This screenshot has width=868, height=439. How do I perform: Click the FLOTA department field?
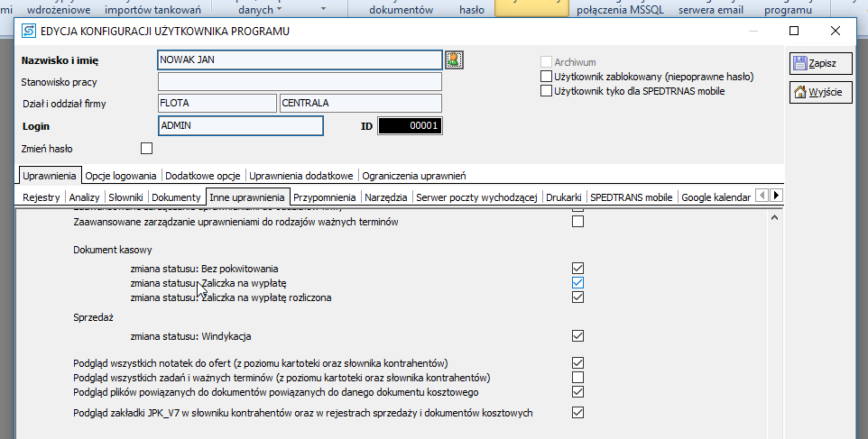(x=217, y=103)
